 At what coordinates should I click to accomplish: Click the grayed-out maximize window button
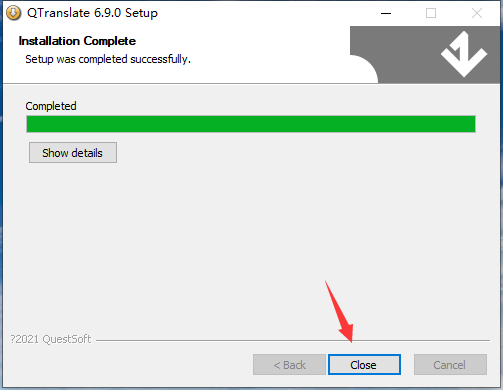(431, 13)
